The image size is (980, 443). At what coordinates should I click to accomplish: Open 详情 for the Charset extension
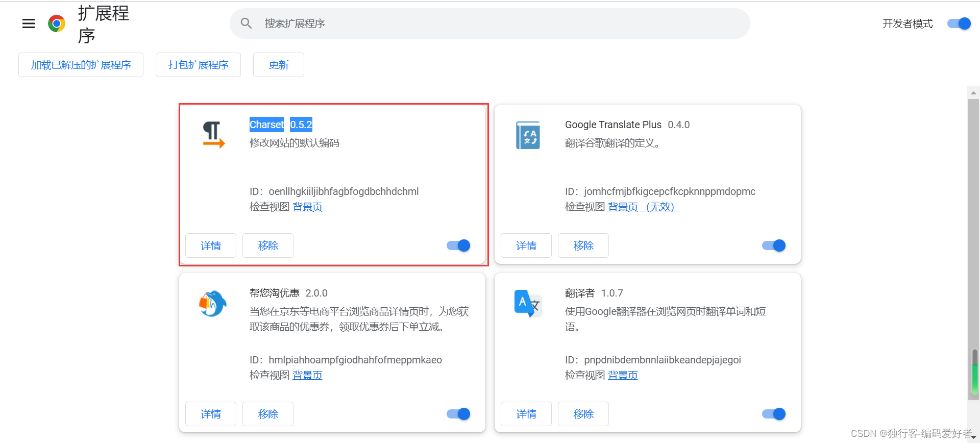(x=211, y=245)
